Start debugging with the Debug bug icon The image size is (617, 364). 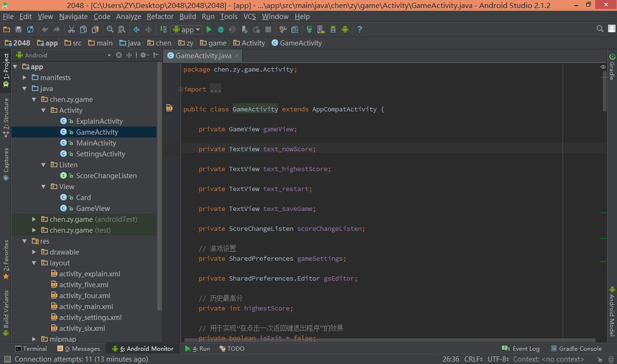click(221, 29)
